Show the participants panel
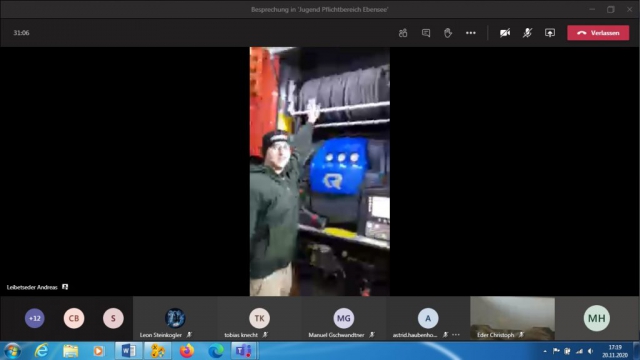 403,33
